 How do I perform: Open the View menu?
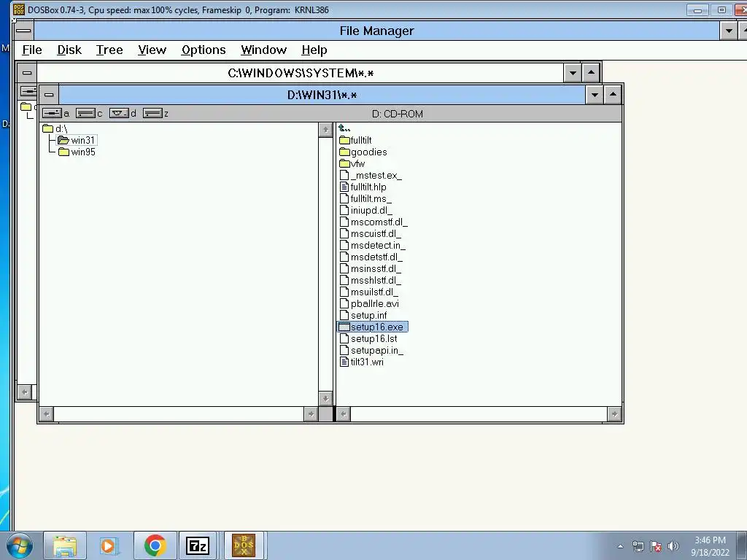pos(152,50)
